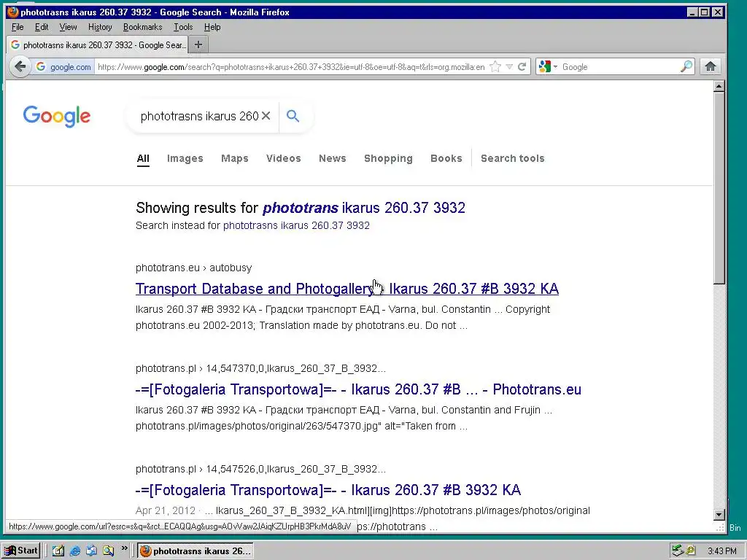Click the vertical scrollbar down arrow
The height and width of the screenshot is (560, 747).
(x=719, y=515)
